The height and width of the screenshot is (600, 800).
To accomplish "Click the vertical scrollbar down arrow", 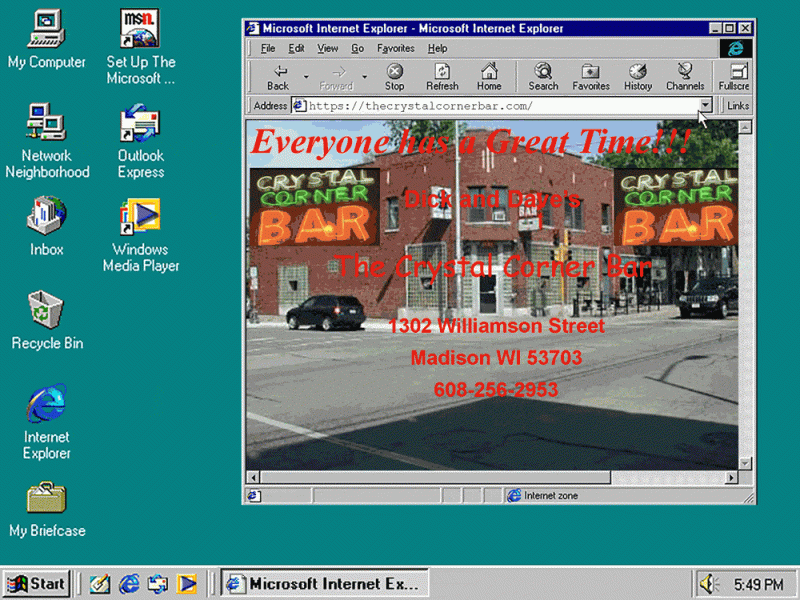I will click(745, 463).
